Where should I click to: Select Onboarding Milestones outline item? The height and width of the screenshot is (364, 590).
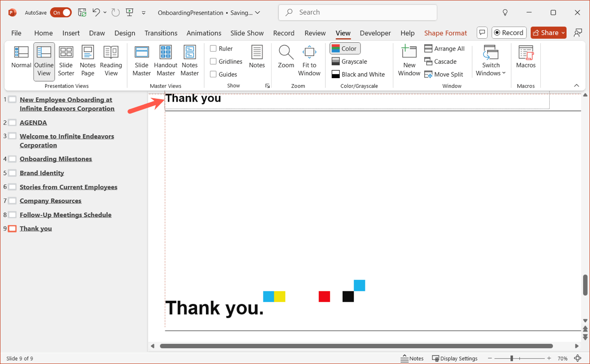[x=56, y=159]
